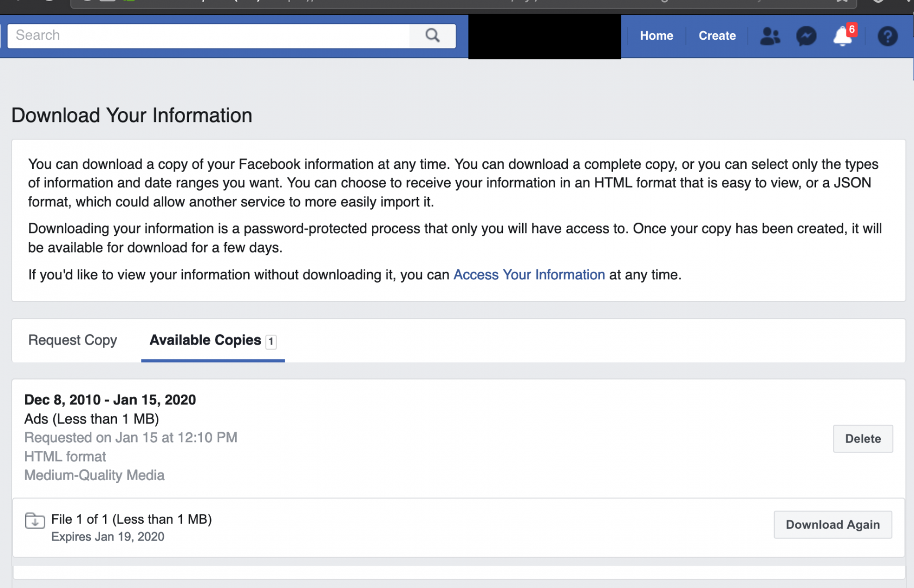Click the Download Your Information page heading
Image resolution: width=914 pixels, height=588 pixels.
pyautogui.click(x=132, y=115)
